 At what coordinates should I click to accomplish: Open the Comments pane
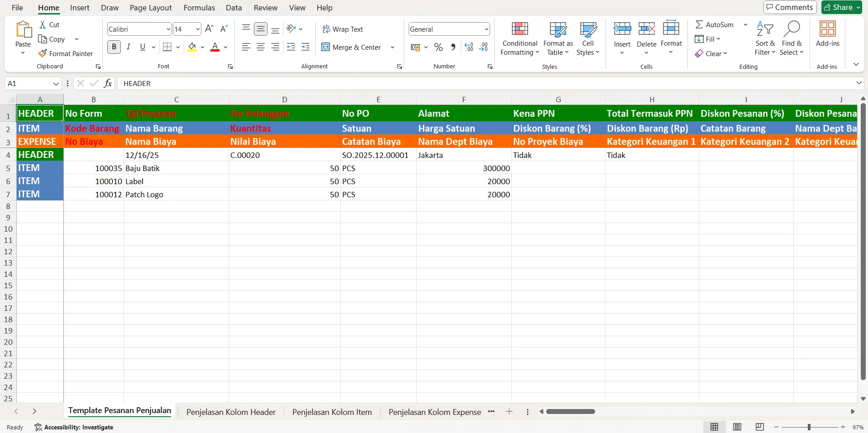(x=789, y=7)
